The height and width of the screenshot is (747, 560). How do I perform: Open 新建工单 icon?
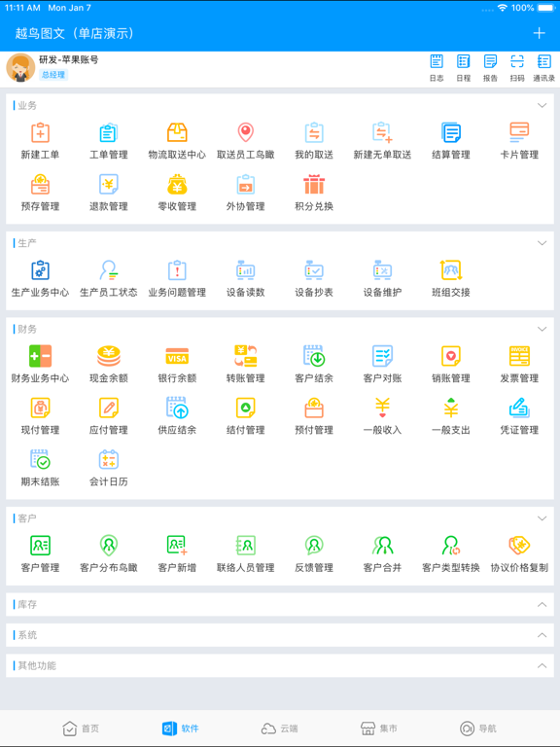40,133
